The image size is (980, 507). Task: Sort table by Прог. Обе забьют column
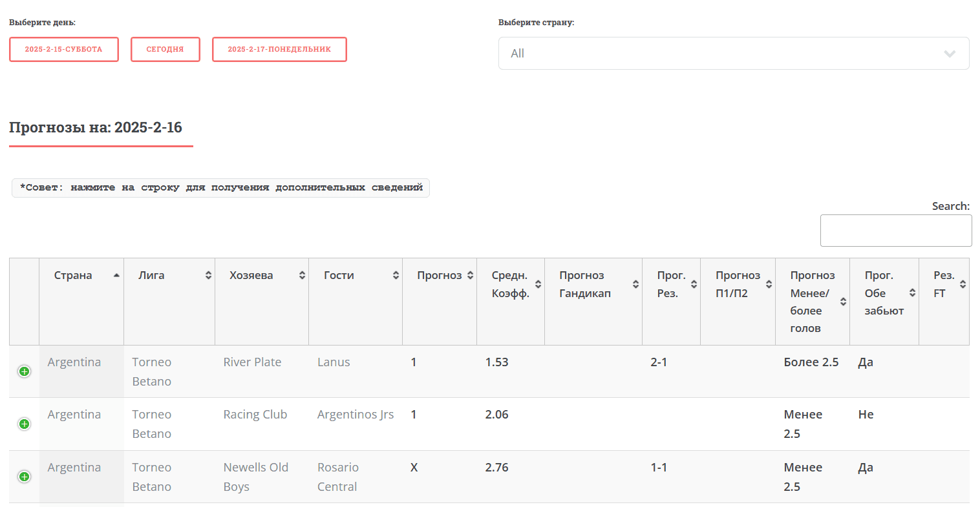tap(884, 302)
